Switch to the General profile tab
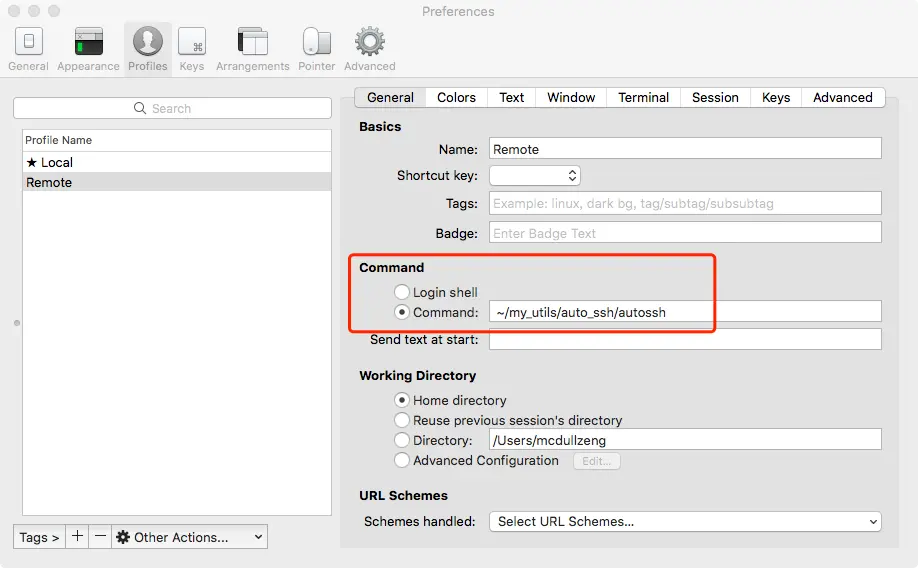This screenshot has width=918, height=568. click(x=391, y=98)
